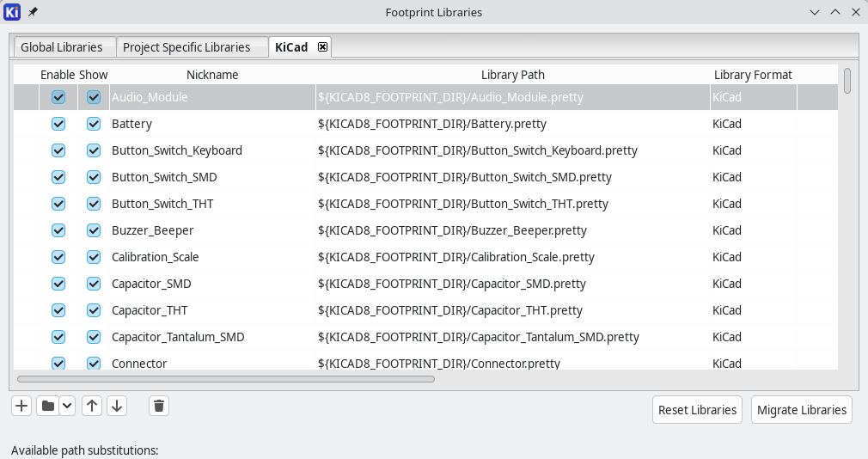Open Project Specific Libraries tab
Viewport: 868px width, 459px height.
(192, 47)
